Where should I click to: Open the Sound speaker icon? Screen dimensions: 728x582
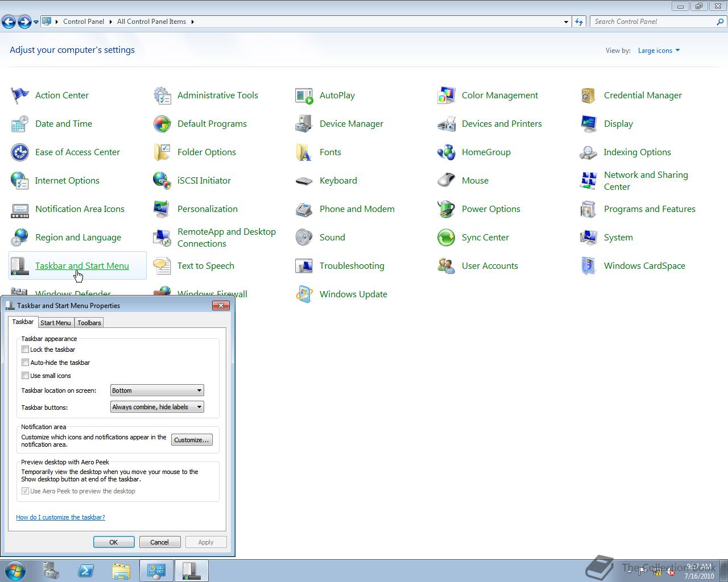click(x=304, y=238)
